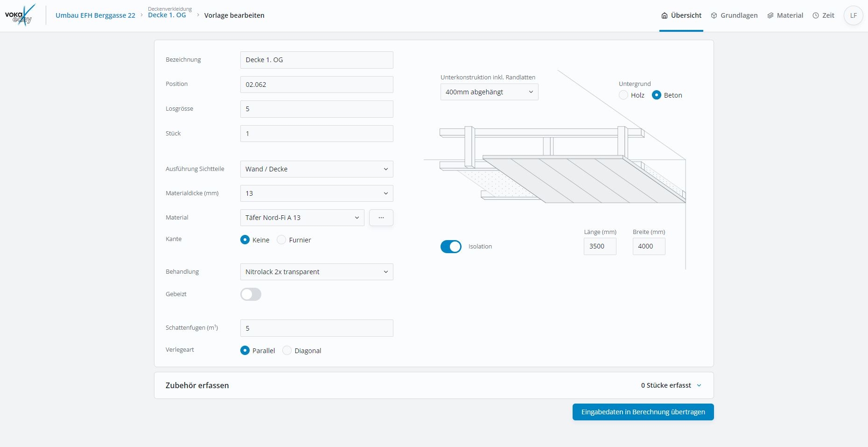Switch to the Zeit tab
This screenshot has width=868, height=447.
[828, 15]
